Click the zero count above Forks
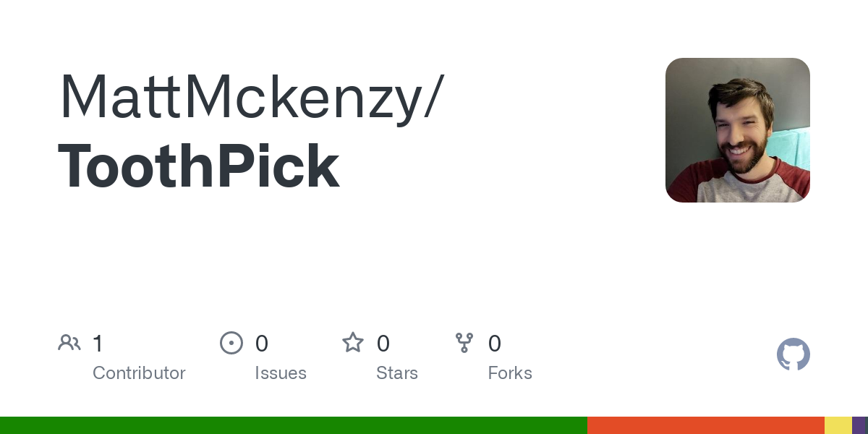The width and height of the screenshot is (868, 434). coord(495,344)
